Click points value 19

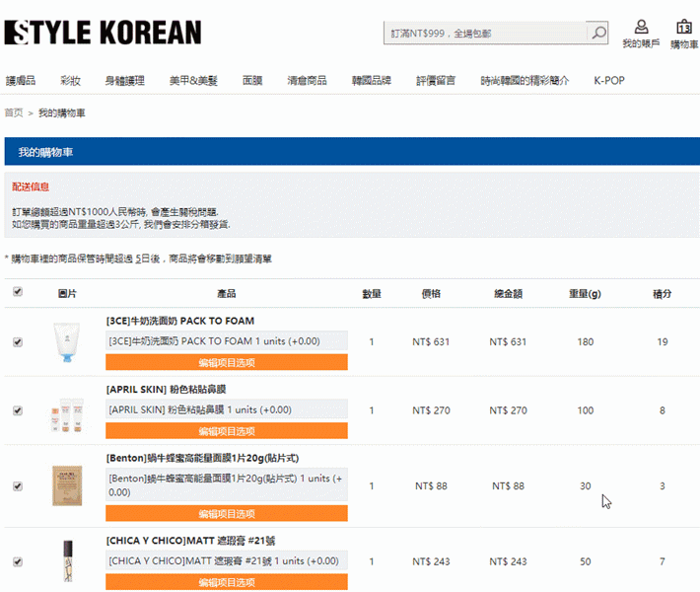[x=663, y=341]
